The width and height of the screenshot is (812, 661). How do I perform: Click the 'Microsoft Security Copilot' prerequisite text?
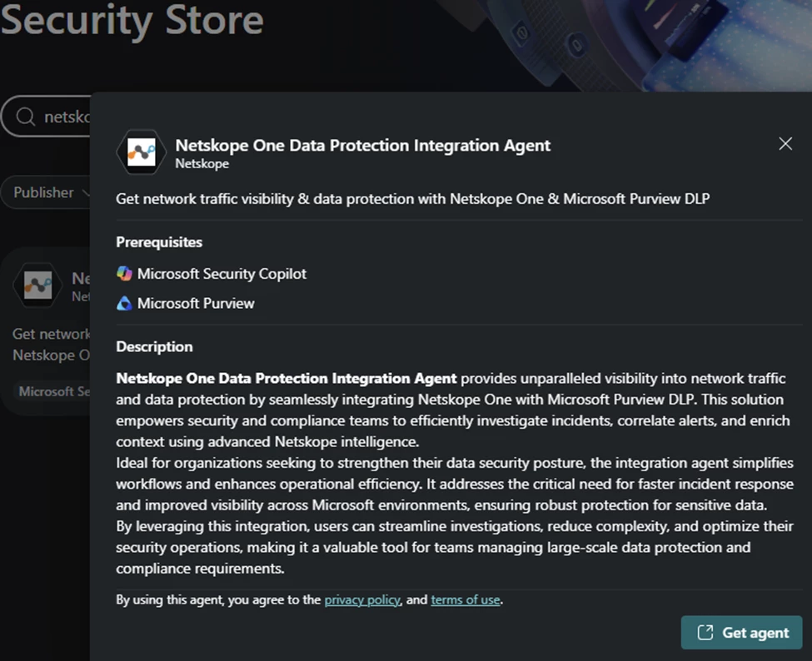point(222,273)
